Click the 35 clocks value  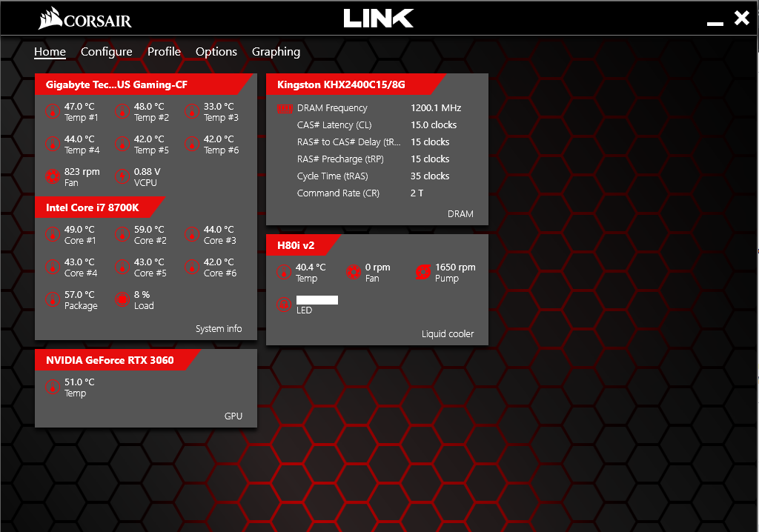pos(430,176)
